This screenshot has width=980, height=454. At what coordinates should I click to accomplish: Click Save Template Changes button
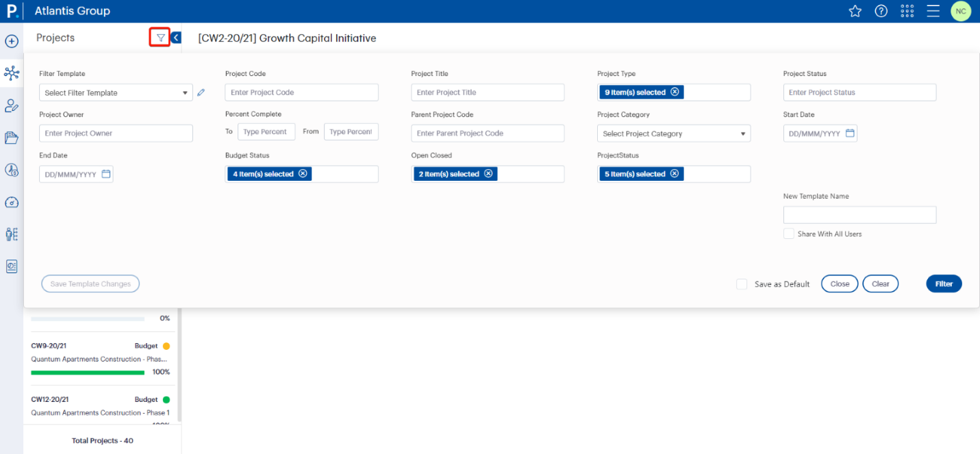point(90,284)
